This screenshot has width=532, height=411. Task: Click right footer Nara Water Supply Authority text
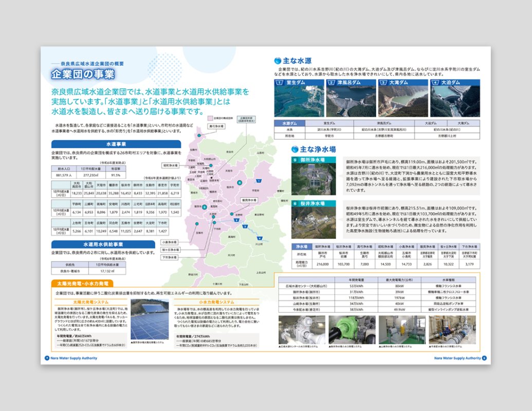[457, 358]
